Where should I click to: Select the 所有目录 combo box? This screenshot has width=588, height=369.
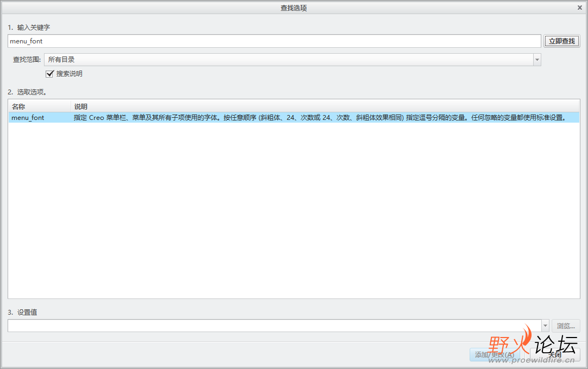pos(292,60)
